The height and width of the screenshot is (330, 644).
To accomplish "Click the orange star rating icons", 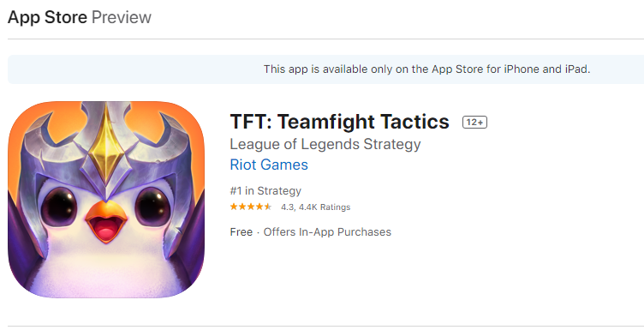I will pos(251,207).
